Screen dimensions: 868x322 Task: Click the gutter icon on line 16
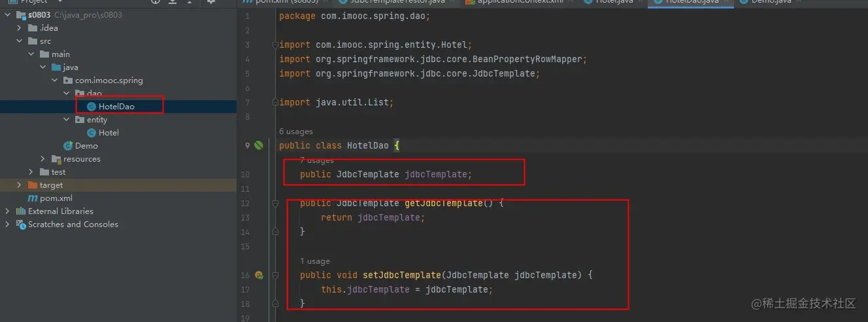(259, 275)
